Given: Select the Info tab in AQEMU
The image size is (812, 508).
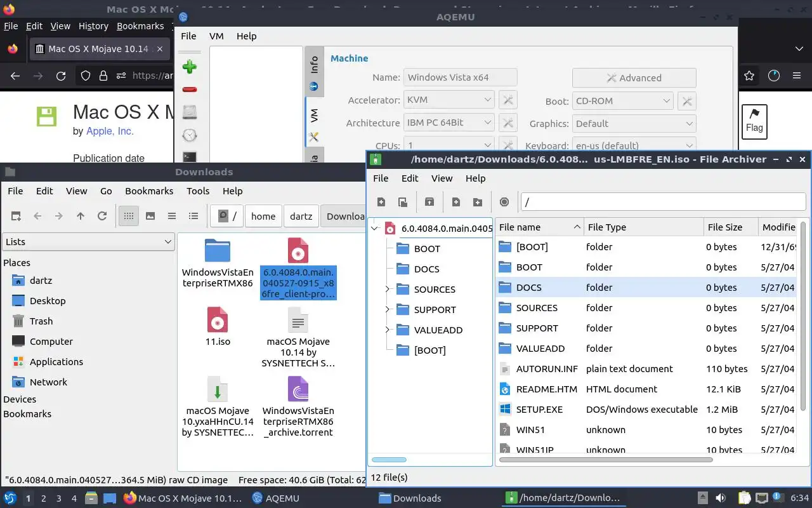Looking at the screenshot, I should (314, 72).
